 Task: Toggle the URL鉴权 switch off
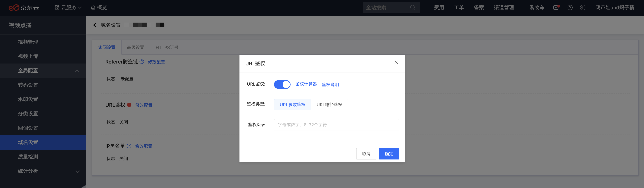282,84
